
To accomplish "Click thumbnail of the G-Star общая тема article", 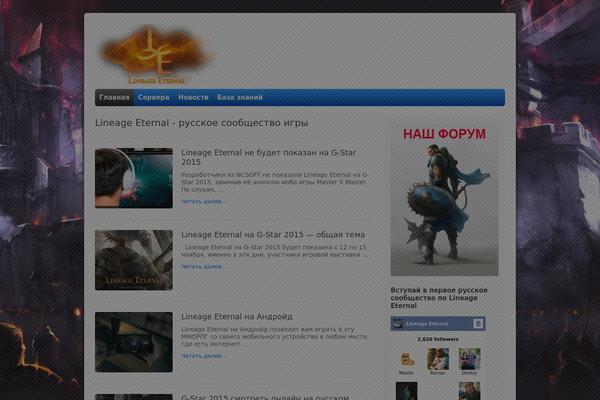I will (x=134, y=260).
